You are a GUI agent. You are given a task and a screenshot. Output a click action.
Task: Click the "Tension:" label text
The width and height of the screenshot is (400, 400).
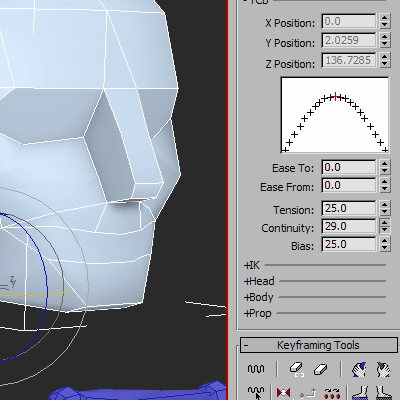pyautogui.click(x=293, y=210)
